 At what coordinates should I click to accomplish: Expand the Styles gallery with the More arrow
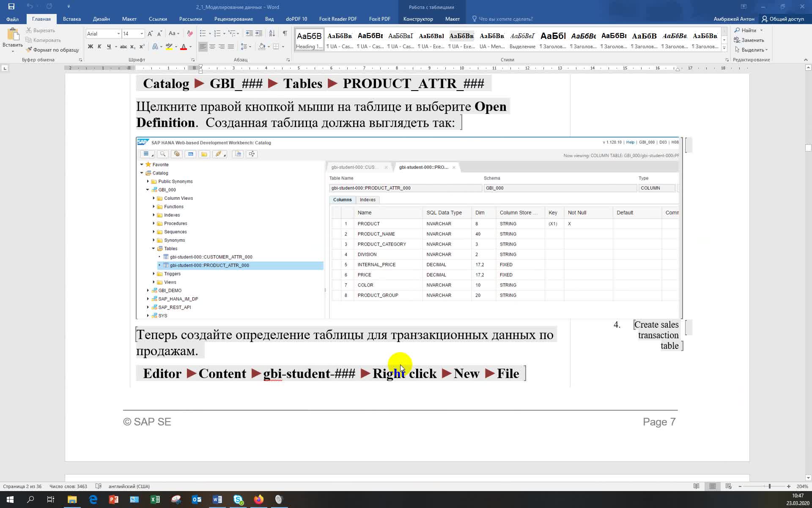coord(724,49)
